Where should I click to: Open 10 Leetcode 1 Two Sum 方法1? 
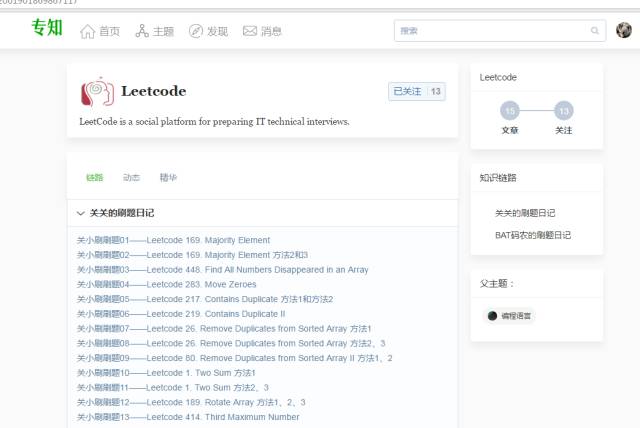coord(166,373)
